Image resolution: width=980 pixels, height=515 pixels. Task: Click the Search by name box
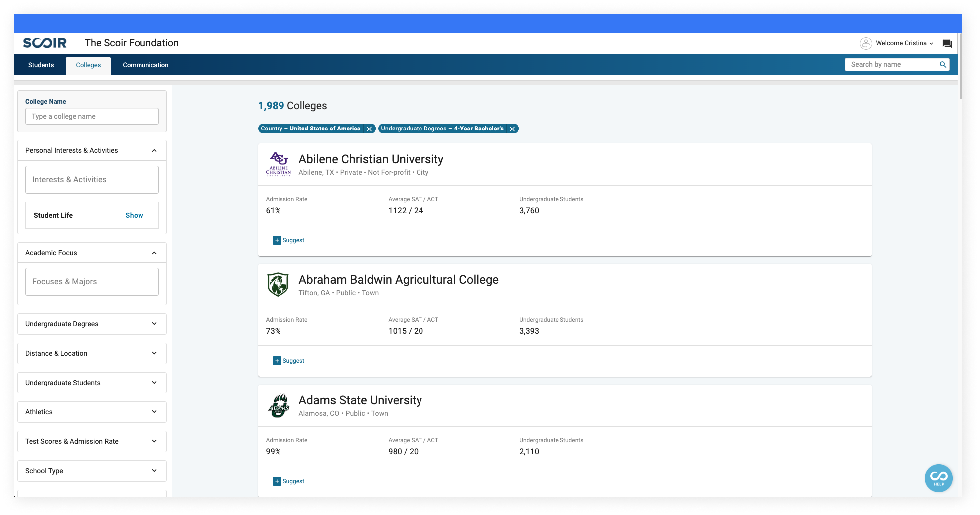click(892, 65)
